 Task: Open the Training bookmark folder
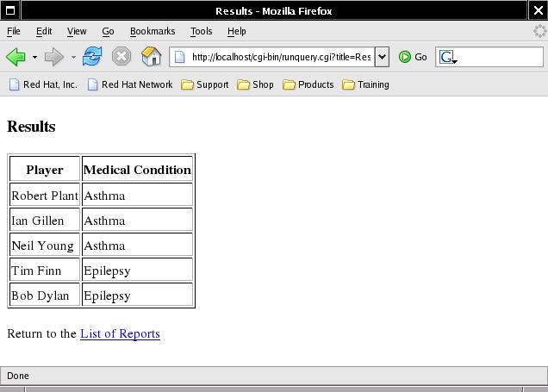point(365,84)
